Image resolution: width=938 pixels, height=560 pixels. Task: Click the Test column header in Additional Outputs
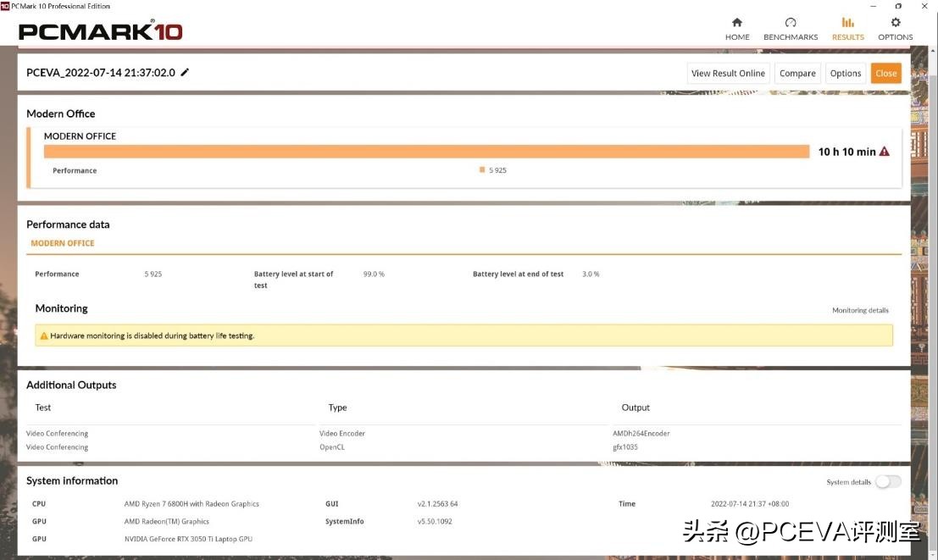tap(43, 408)
